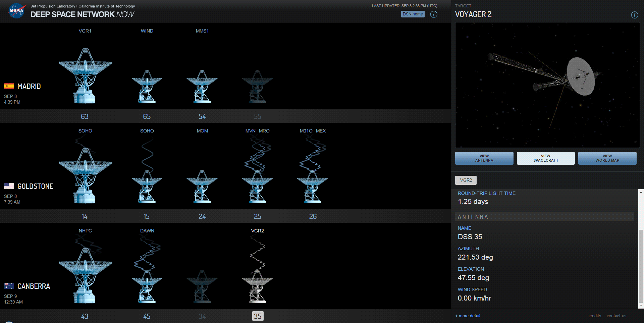Switch to View Spacecraft
The width and height of the screenshot is (644, 323).
(546, 158)
